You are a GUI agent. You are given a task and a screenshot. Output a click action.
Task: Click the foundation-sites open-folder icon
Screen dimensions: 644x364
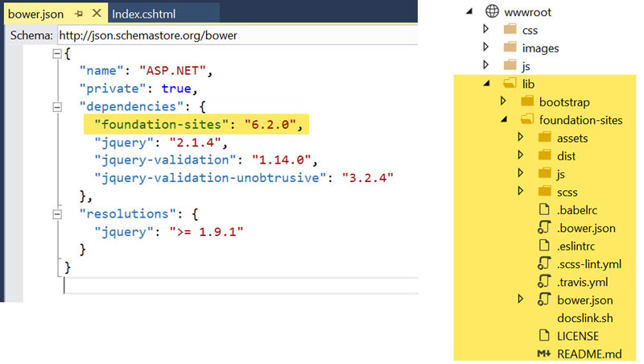[527, 119]
